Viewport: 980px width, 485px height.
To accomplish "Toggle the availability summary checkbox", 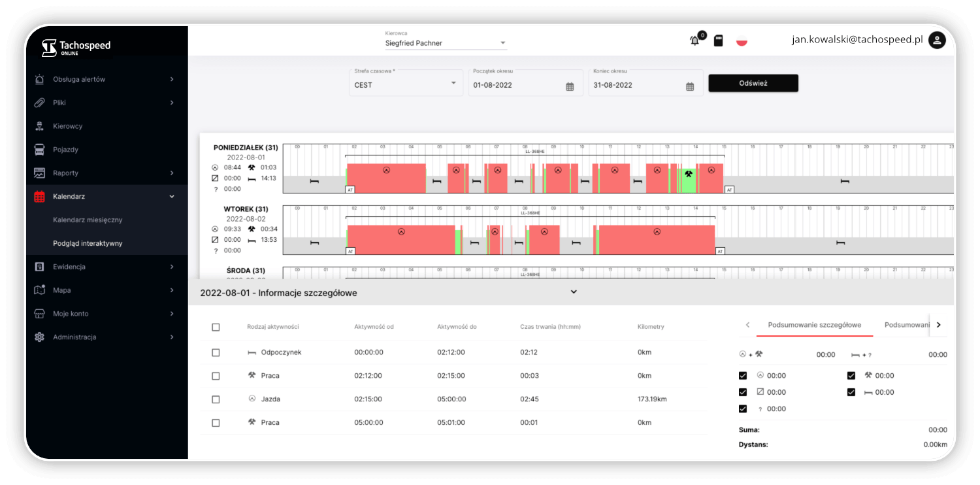I will coord(743,392).
